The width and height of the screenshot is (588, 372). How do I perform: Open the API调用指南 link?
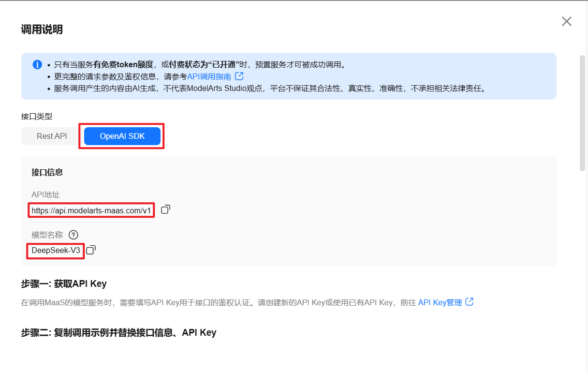point(209,76)
